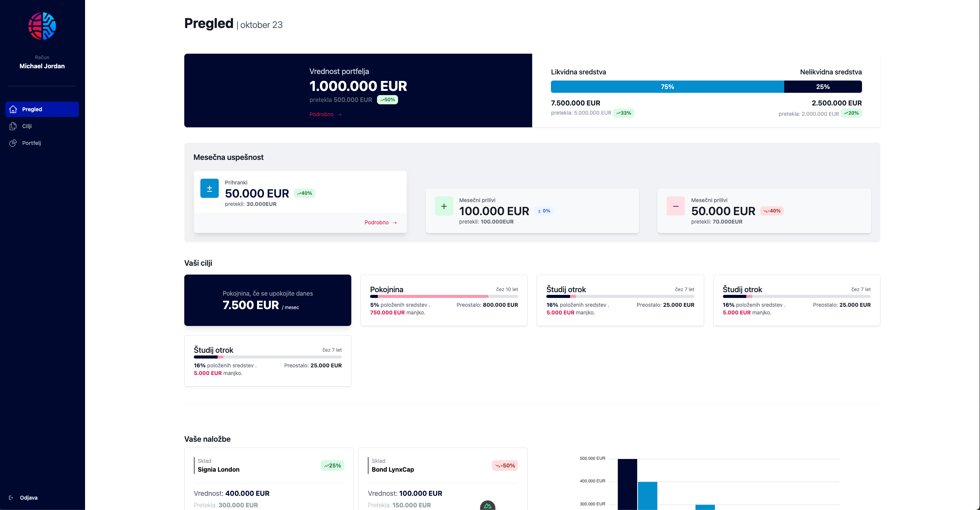Image resolution: width=980 pixels, height=510 pixels.
Task: Click the 25% illiquid assets bar segment
Action: 823,87
